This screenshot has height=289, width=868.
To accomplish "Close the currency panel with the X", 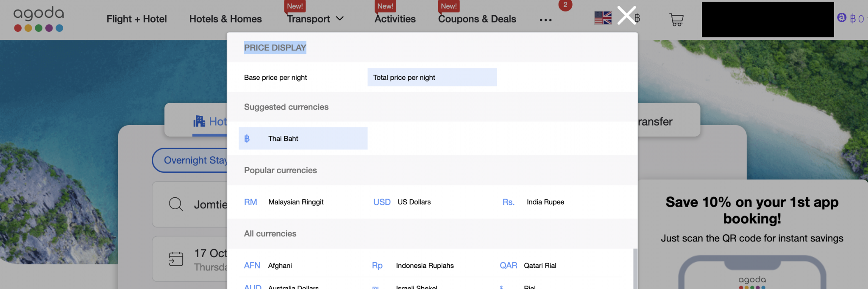I will pyautogui.click(x=626, y=15).
